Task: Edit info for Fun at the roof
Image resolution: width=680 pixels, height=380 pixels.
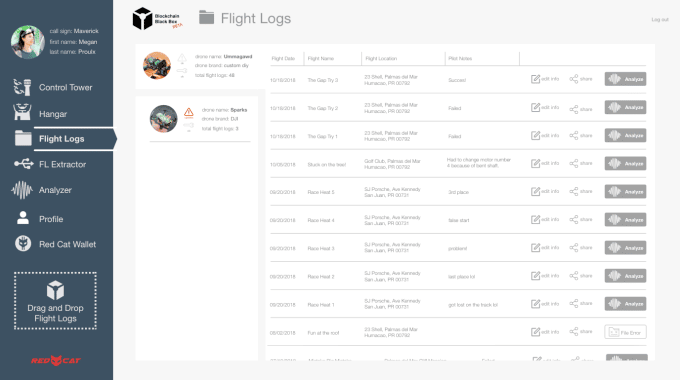Action: click(545, 332)
